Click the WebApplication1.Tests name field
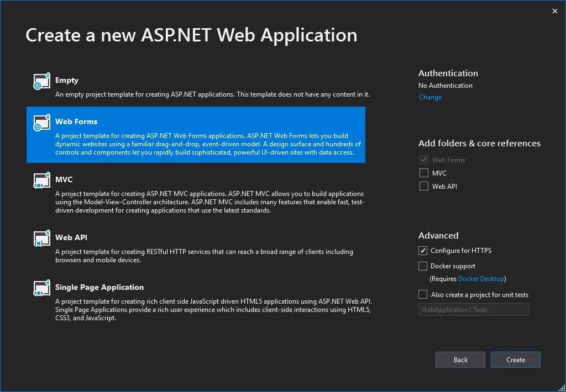Image resolution: width=566 pixels, height=392 pixels. click(474, 309)
